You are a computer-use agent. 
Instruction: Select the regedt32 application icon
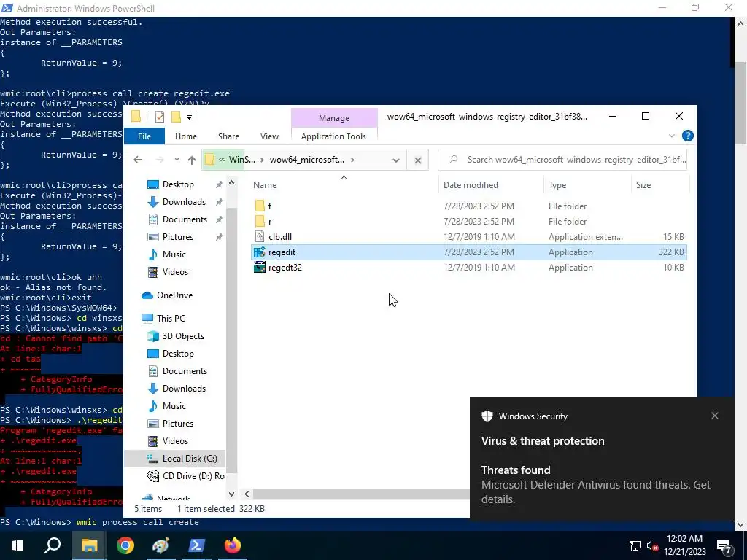point(259,268)
